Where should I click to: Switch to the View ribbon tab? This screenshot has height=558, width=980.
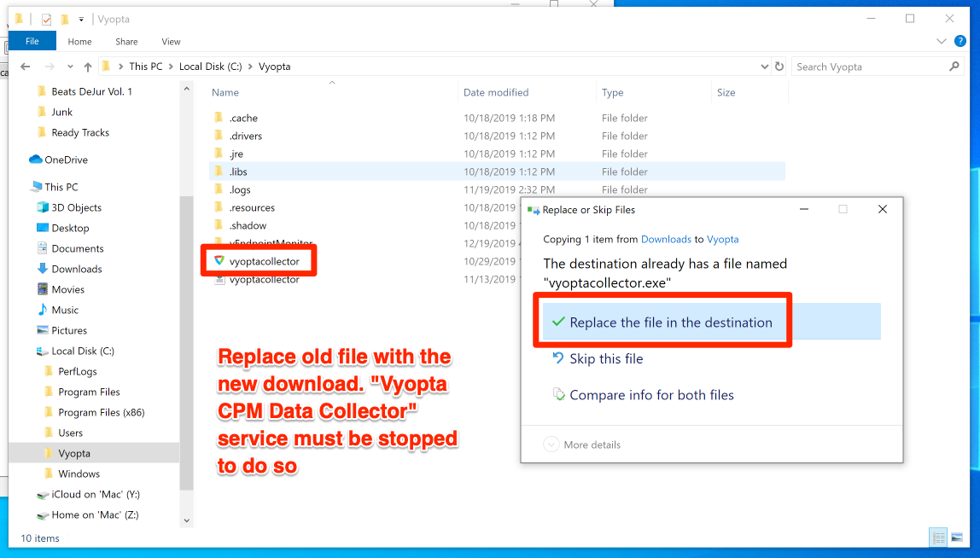coord(171,41)
